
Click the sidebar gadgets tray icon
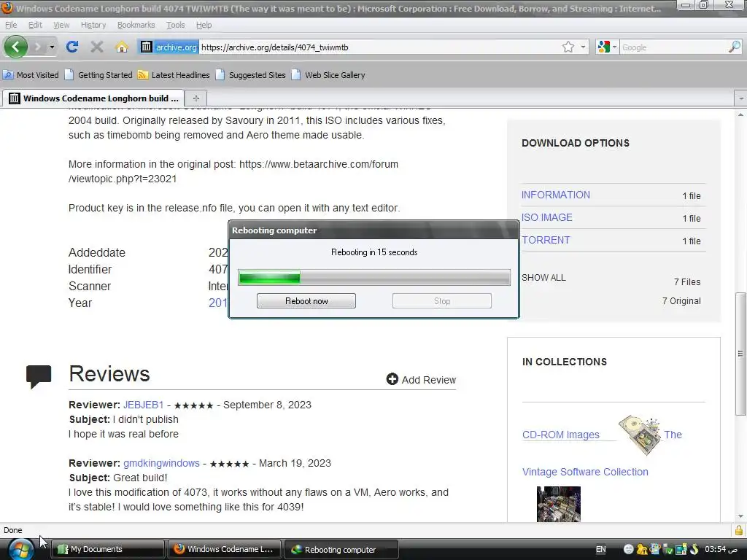(x=681, y=550)
